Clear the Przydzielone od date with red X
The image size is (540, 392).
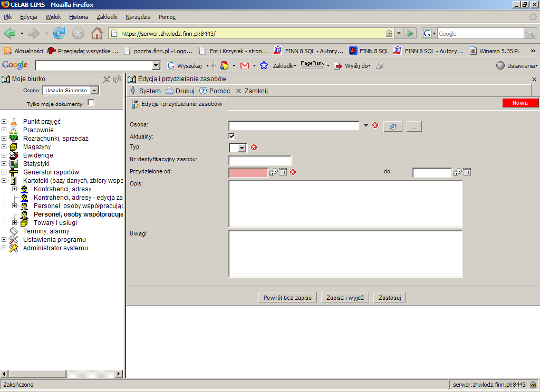(x=293, y=172)
